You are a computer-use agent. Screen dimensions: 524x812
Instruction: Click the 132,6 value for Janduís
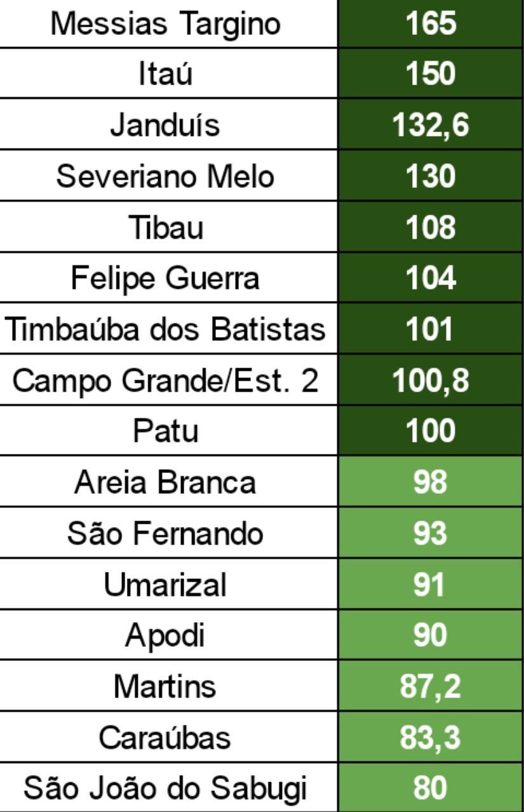click(431, 124)
